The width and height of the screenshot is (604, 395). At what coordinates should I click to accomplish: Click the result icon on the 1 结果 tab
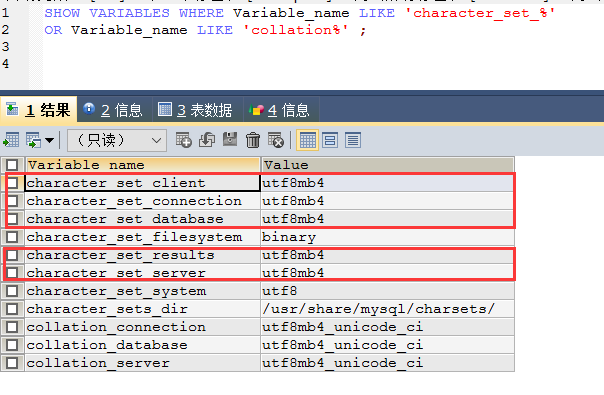(12, 109)
